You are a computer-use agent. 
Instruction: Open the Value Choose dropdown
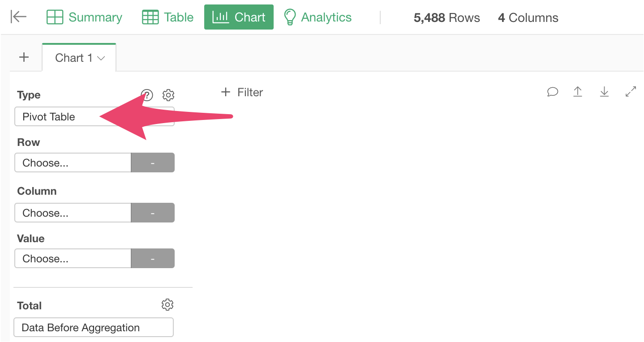(x=73, y=259)
